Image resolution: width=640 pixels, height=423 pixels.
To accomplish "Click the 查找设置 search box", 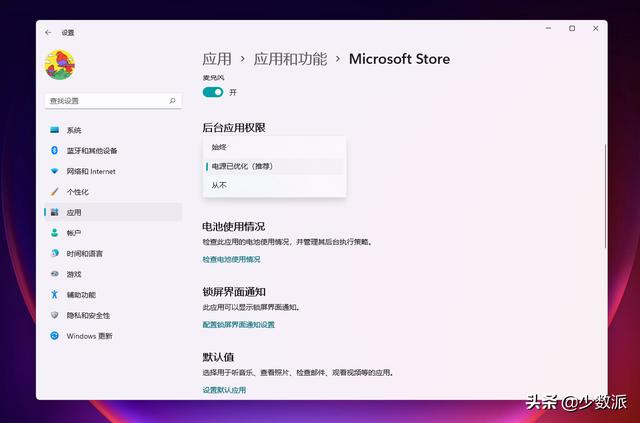I will coord(108,101).
